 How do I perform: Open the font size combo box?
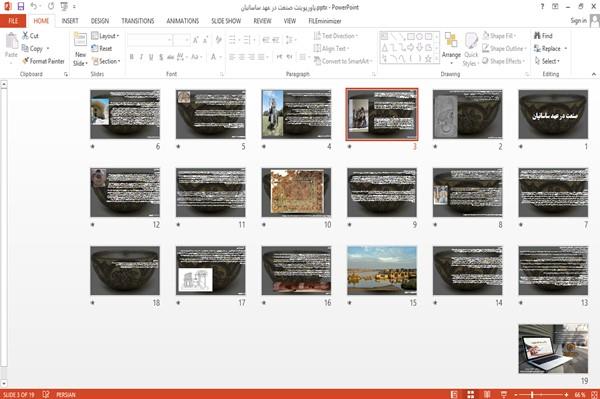pyautogui.click(x=181, y=40)
